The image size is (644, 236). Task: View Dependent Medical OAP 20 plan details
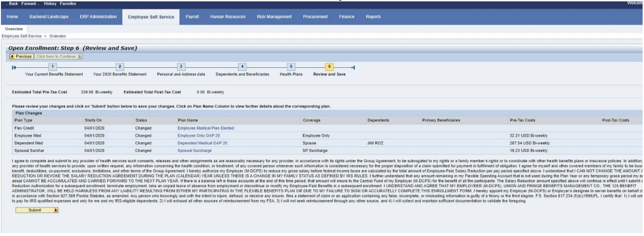[206, 143]
